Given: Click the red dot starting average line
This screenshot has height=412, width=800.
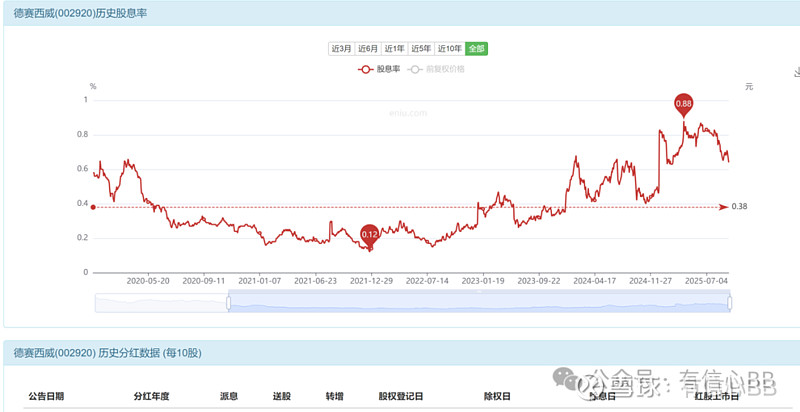Looking at the screenshot, I should 93,207.
